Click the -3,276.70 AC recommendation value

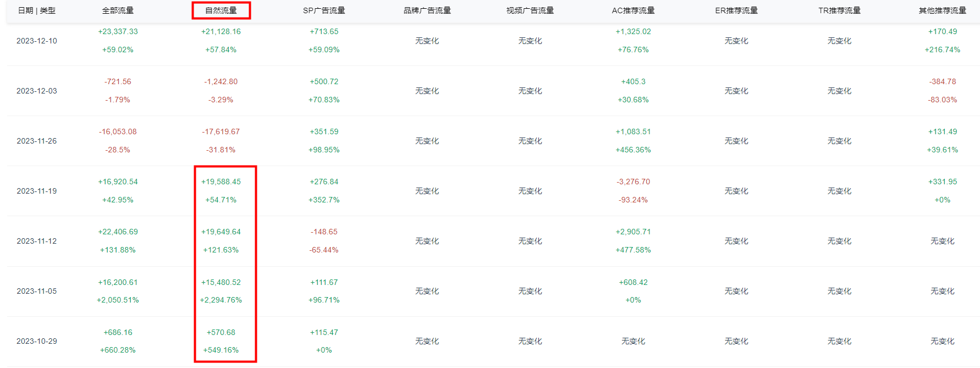tap(634, 182)
